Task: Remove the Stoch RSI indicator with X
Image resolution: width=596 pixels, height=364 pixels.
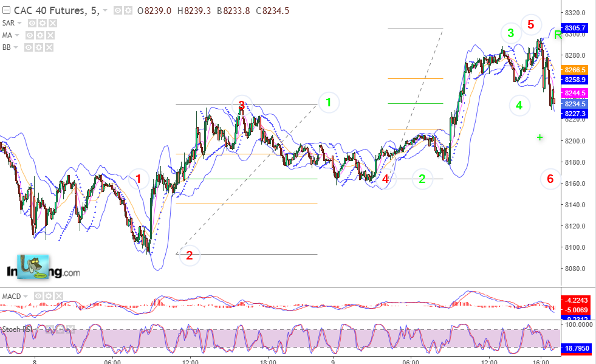Action: tap(70, 329)
